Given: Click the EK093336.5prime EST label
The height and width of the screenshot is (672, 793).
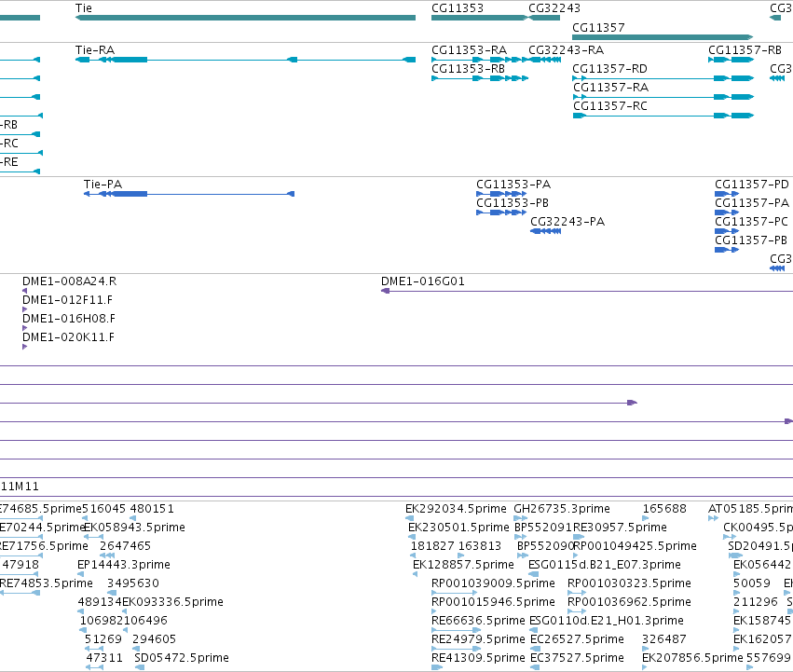Looking at the screenshot, I should coord(173,602).
